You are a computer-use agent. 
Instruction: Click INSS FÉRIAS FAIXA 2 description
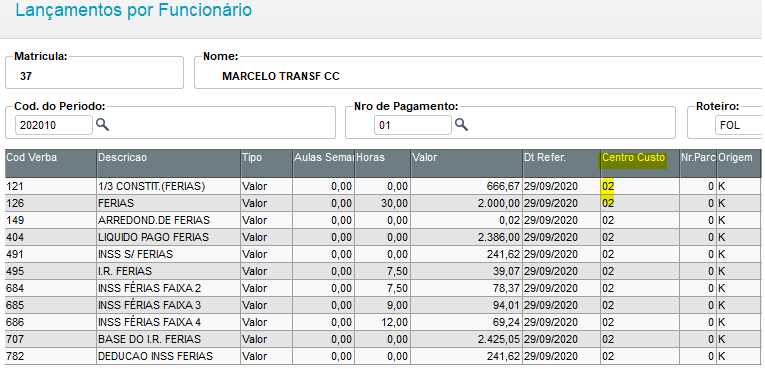click(169, 288)
